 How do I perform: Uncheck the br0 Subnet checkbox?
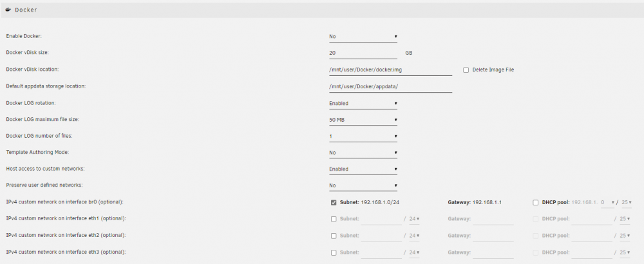pos(334,202)
